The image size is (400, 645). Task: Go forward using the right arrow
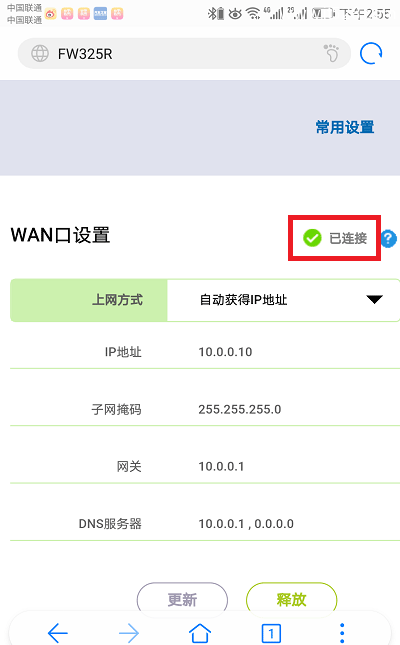tap(129, 633)
